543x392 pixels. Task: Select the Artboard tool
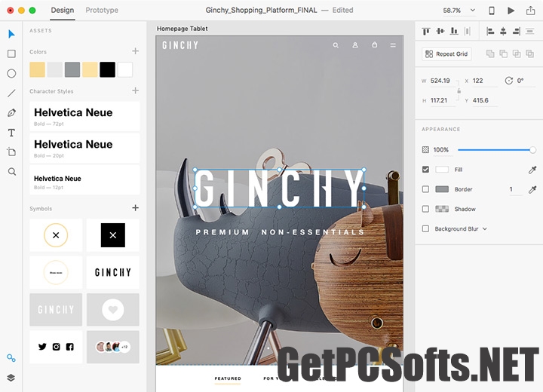tap(11, 152)
